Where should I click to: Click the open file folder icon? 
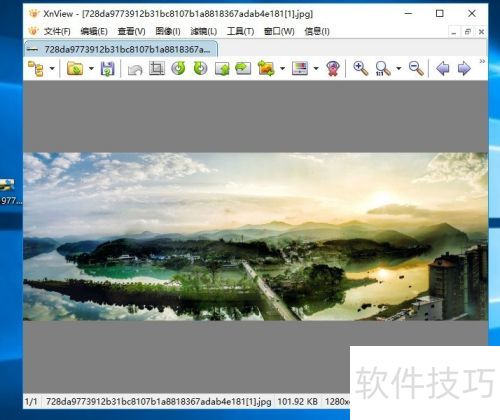click(75, 68)
